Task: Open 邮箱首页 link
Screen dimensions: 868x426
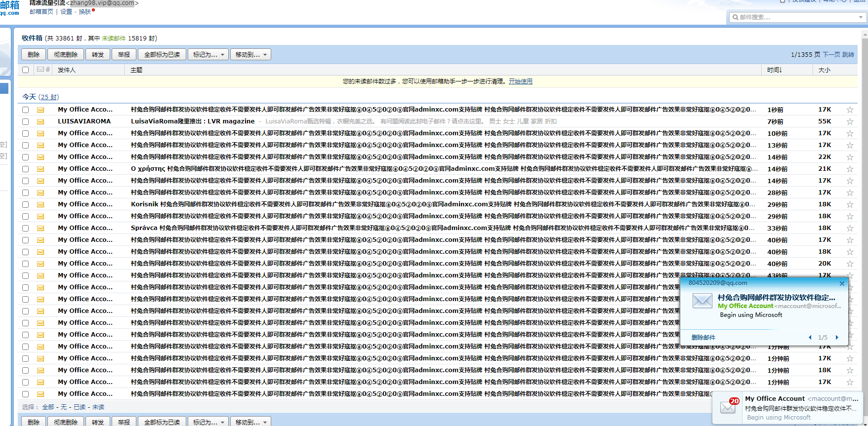Action: click(41, 12)
